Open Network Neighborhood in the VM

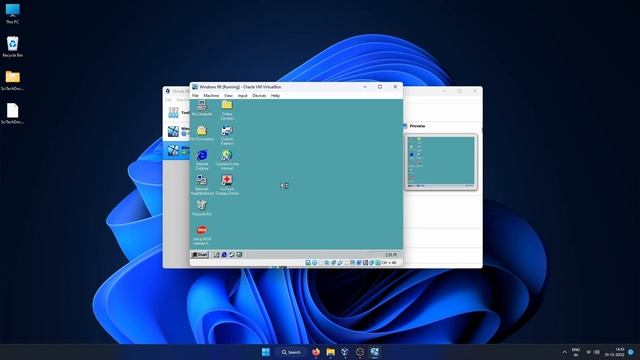pyautogui.click(x=202, y=185)
